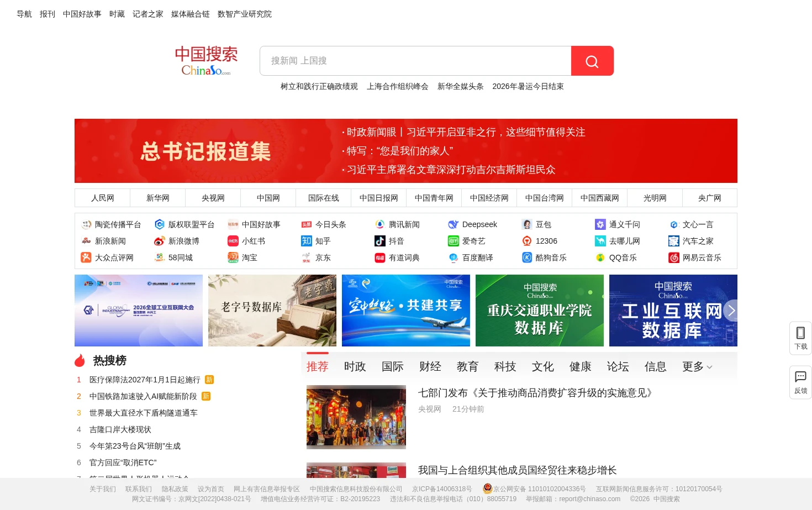
Task: Switch to the 国际 tab
Action: tap(393, 367)
